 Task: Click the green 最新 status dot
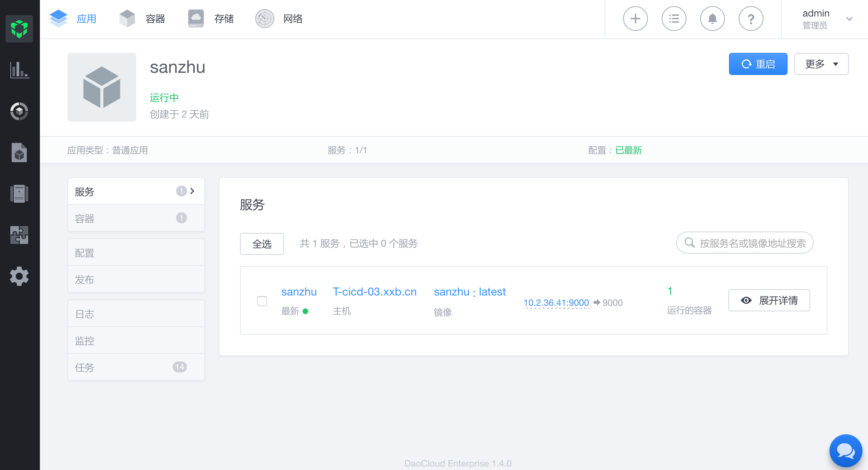[305, 311]
